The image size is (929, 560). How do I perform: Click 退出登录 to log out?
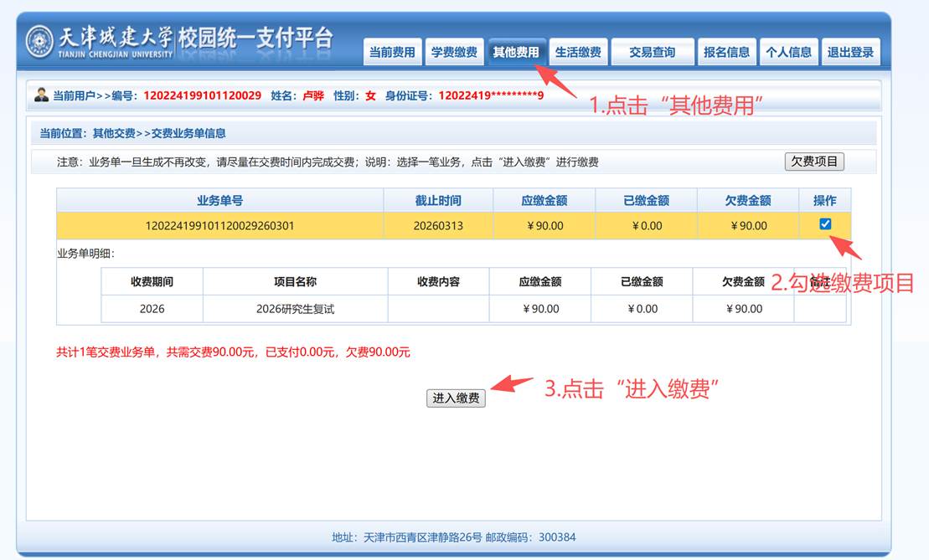click(850, 52)
